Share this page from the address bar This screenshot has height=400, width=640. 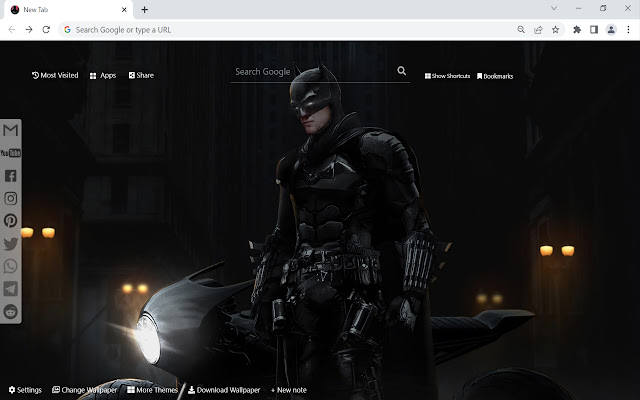tap(538, 29)
